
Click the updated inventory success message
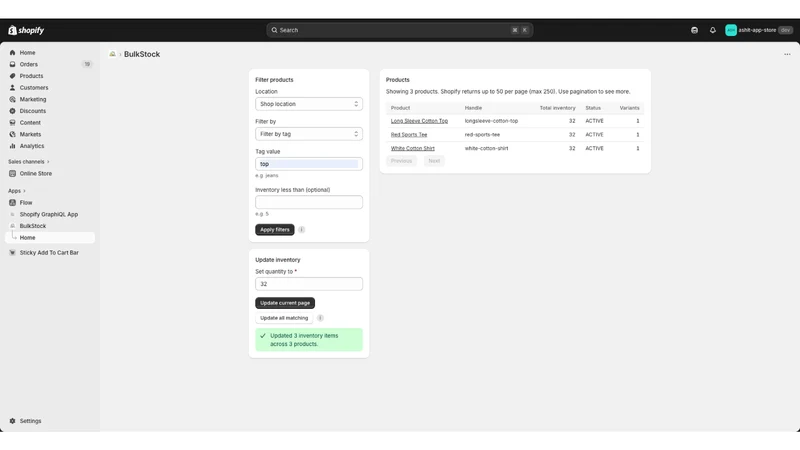pyautogui.click(x=309, y=340)
